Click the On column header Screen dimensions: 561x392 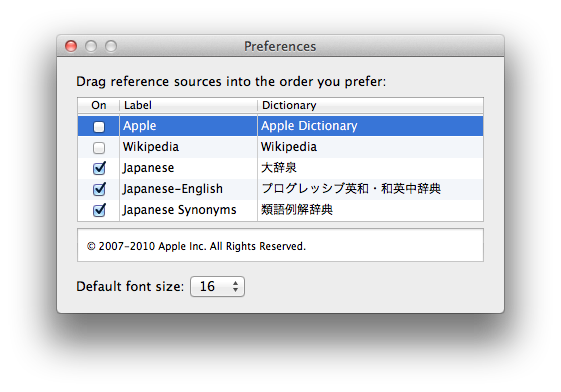click(x=98, y=106)
